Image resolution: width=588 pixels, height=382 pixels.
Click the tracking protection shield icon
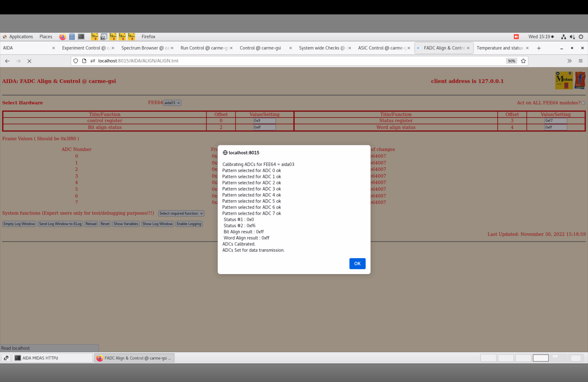coord(76,61)
